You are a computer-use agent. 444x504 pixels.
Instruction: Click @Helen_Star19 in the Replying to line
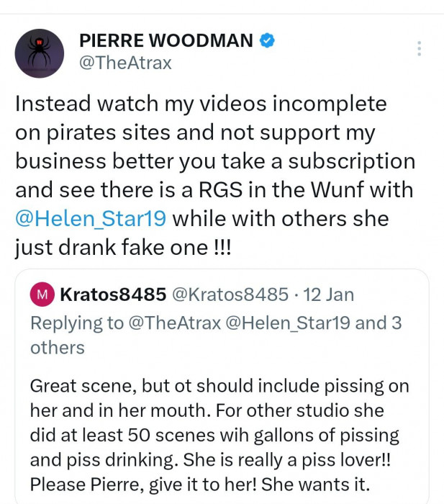tap(289, 323)
